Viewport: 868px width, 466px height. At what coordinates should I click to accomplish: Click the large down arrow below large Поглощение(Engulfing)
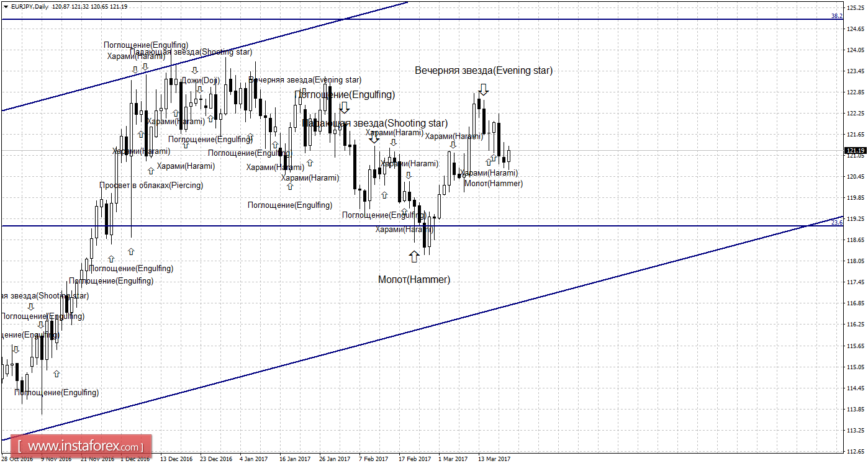345,107
